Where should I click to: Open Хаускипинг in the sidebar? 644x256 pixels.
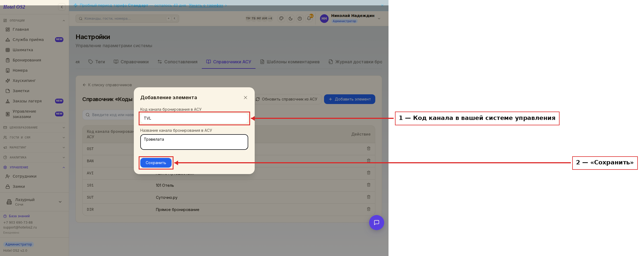[34, 81]
